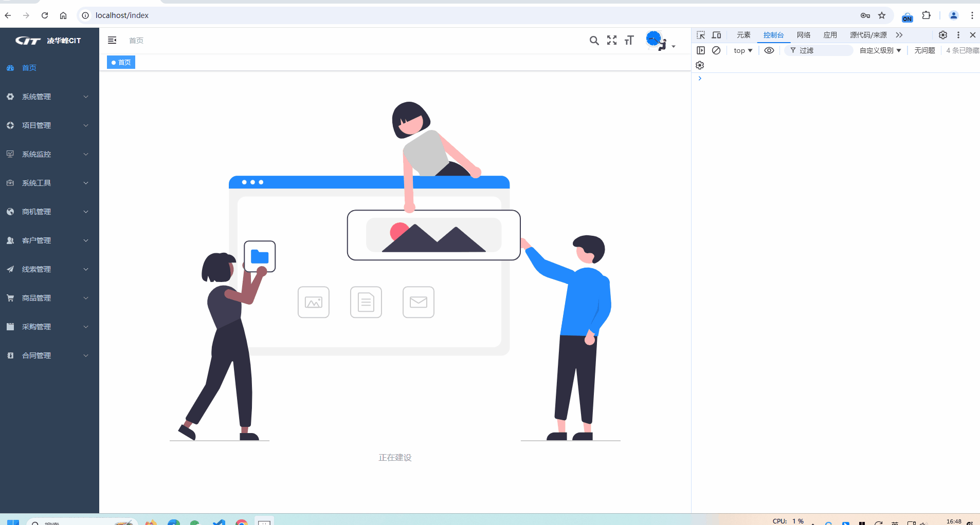Click the 首页 sidebar link

tap(29, 68)
